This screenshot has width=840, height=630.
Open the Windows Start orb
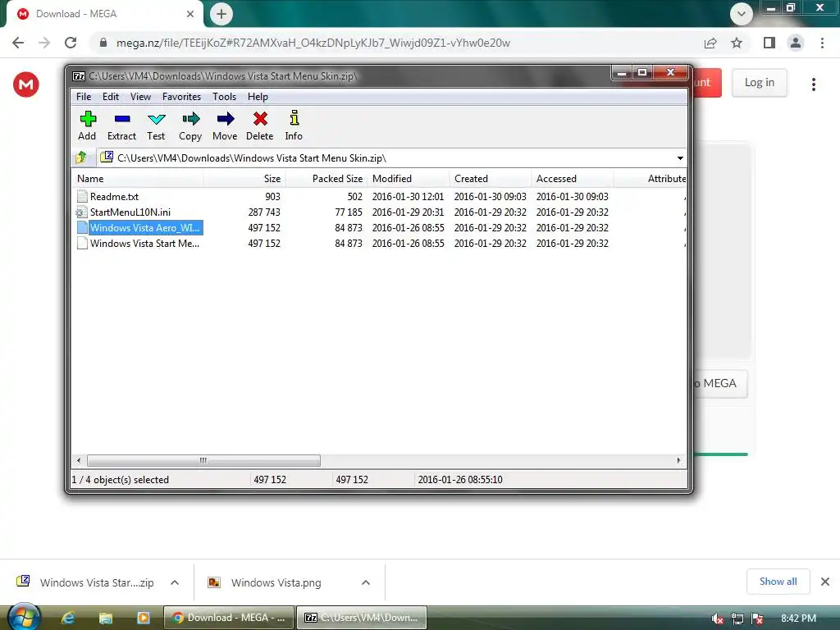(x=24, y=617)
